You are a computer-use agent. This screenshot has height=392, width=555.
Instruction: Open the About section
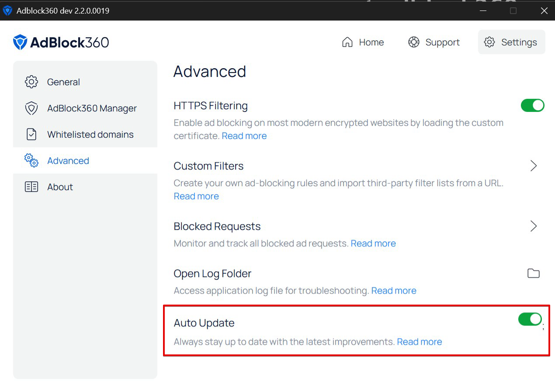point(85,187)
